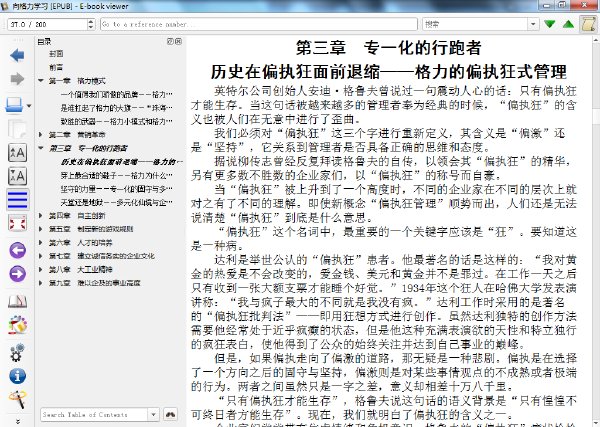Open the TOC search dropdown arrow
Viewport: 600px width, 427px height.
[x=153, y=414]
